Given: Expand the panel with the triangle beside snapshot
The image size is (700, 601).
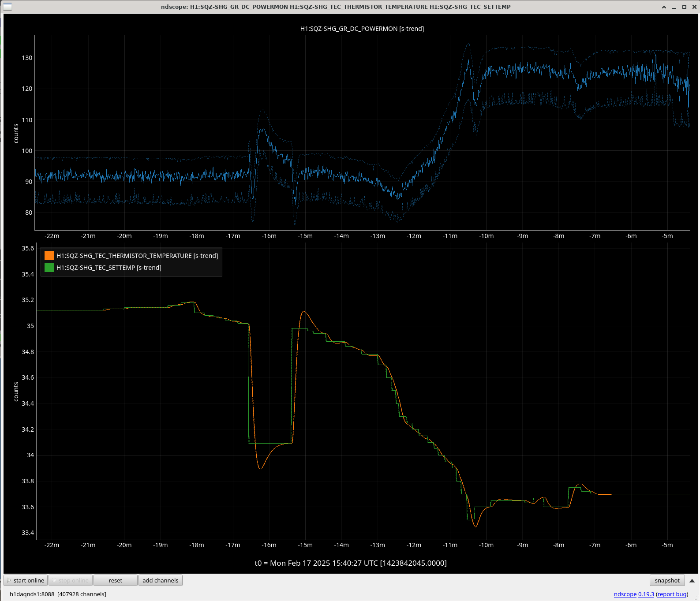Looking at the screenshot, I should pos(692,581).
